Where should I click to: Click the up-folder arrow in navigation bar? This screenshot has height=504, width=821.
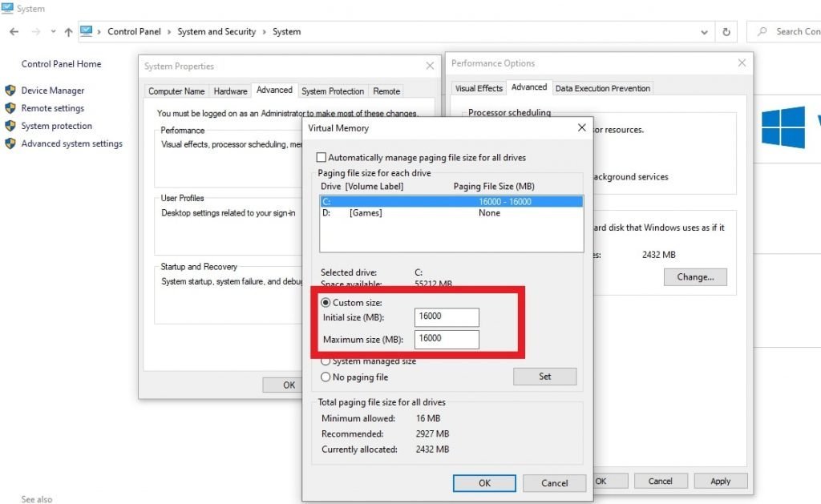click(68, 32)
